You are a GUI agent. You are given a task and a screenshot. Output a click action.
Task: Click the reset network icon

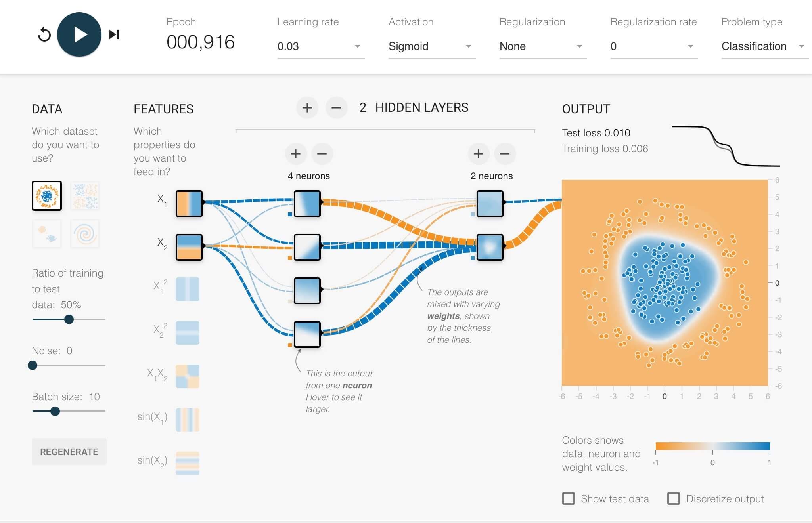(x=44, y=34)
